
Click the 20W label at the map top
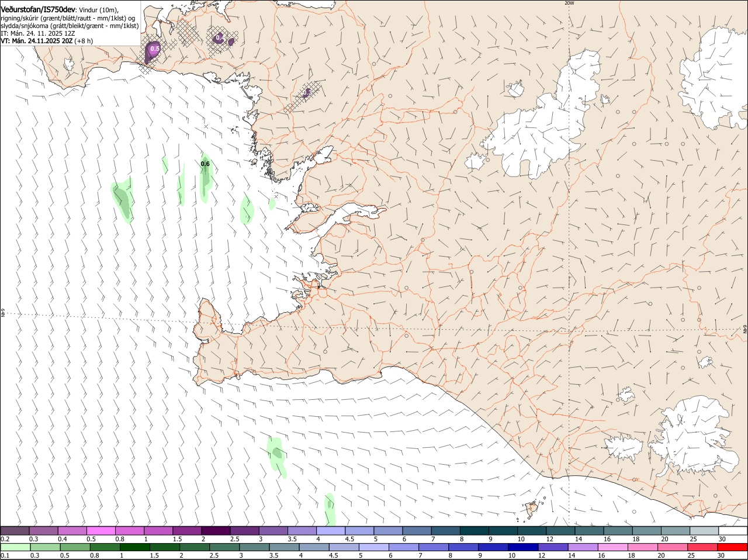569,3
